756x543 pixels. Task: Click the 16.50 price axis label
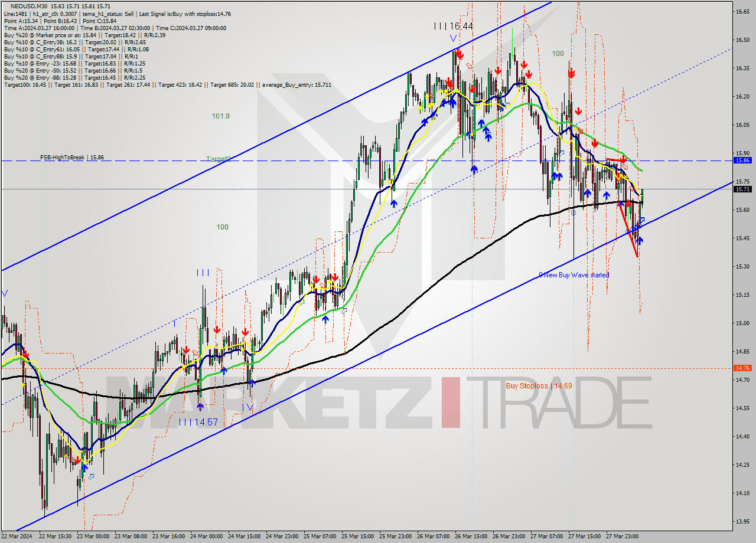click(x=742, y=40)
